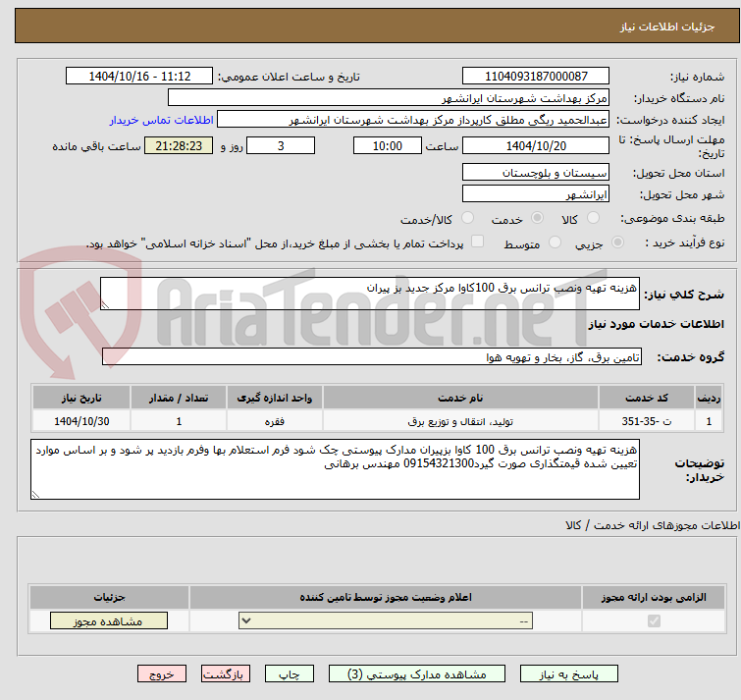741x700 pixels.
Task: Click service code cell ت -35-351
Action: tap(647, 420)
